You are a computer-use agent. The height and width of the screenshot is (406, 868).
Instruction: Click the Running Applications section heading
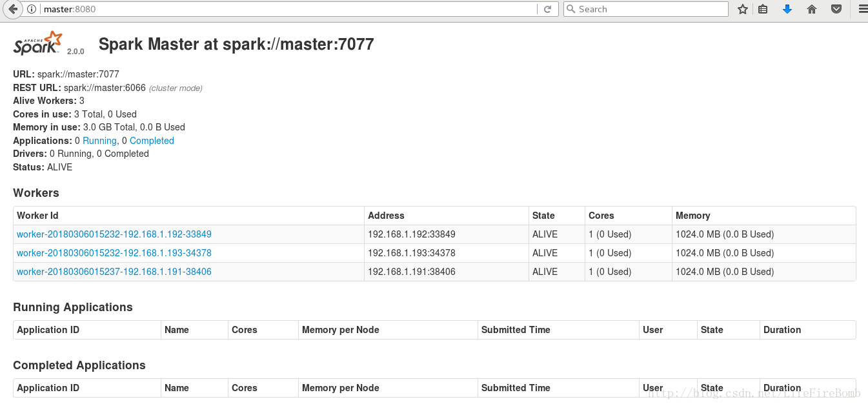(73, 307)
